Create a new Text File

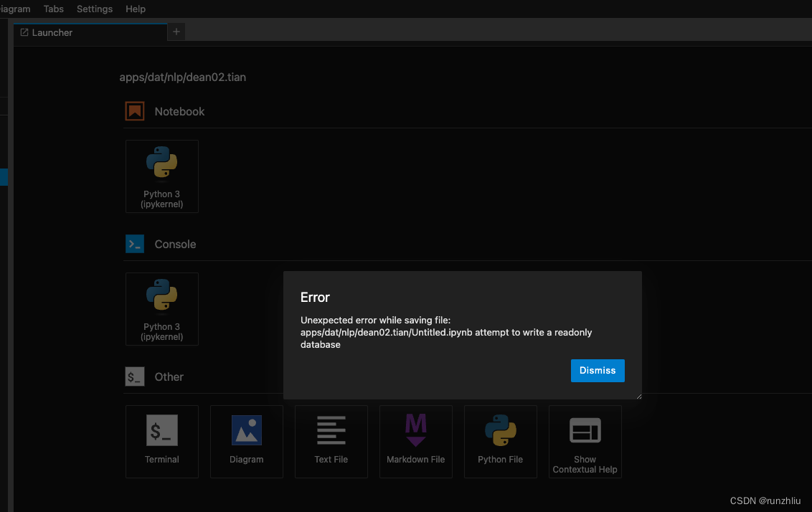331,442
